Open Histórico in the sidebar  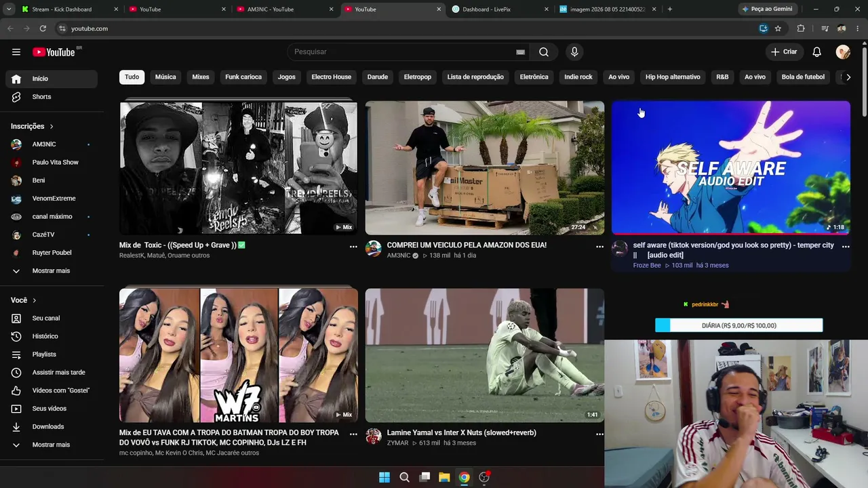coord(52,336)
